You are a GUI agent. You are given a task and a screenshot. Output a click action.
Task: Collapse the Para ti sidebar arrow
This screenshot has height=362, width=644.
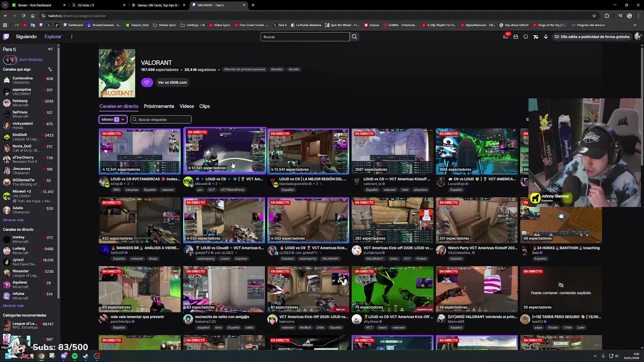(50, 49)
